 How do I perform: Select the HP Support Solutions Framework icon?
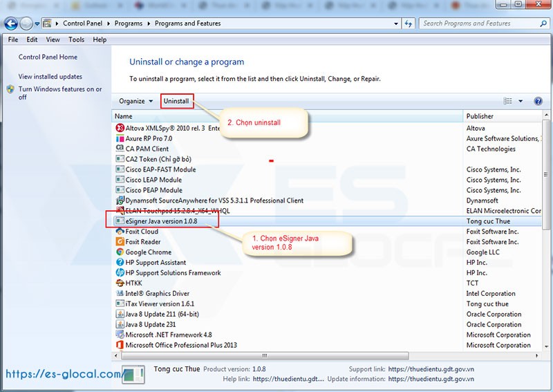pos(120,272)
